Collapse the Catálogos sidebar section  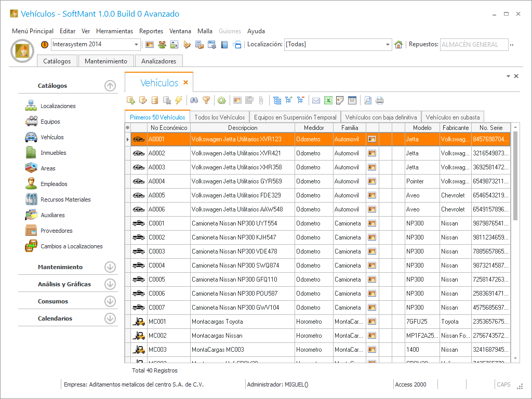[x=110, y=86]
